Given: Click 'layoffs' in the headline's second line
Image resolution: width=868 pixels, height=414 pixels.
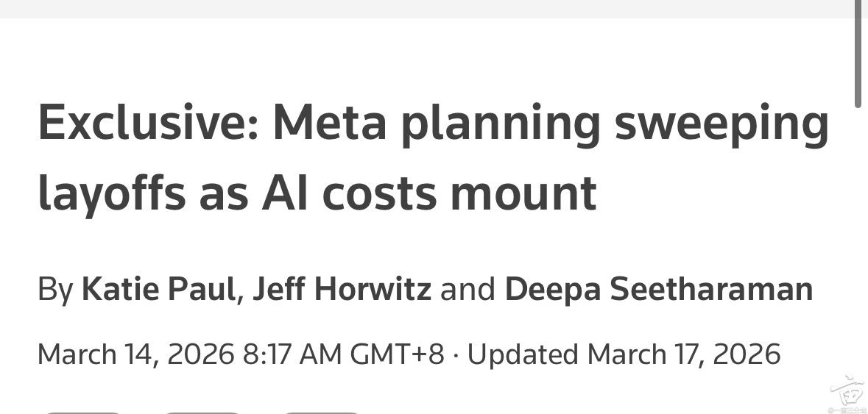Looking at the screenshot, I should [x=111, y=193].
